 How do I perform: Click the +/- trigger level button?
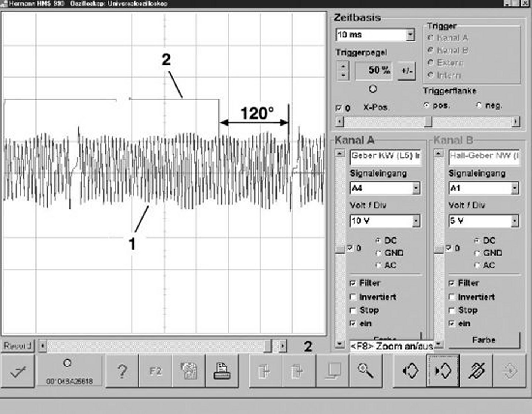click(406, 71)
